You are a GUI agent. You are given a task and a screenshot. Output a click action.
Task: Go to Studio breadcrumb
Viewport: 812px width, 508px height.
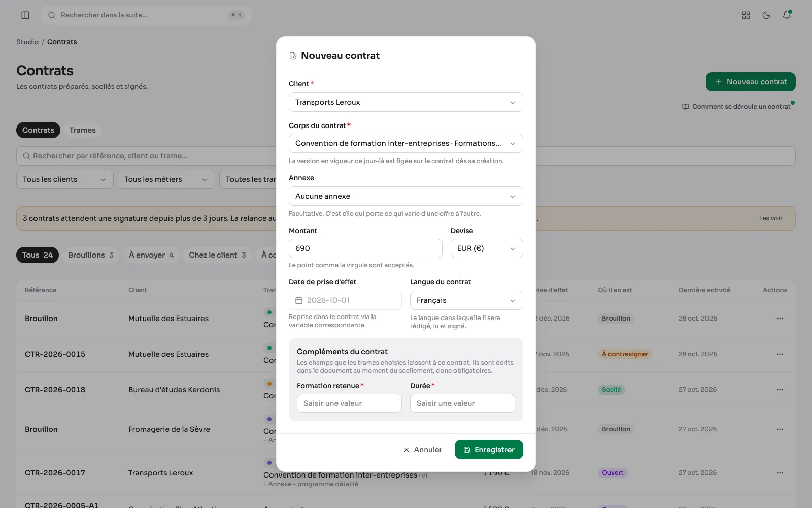point(27,42)
